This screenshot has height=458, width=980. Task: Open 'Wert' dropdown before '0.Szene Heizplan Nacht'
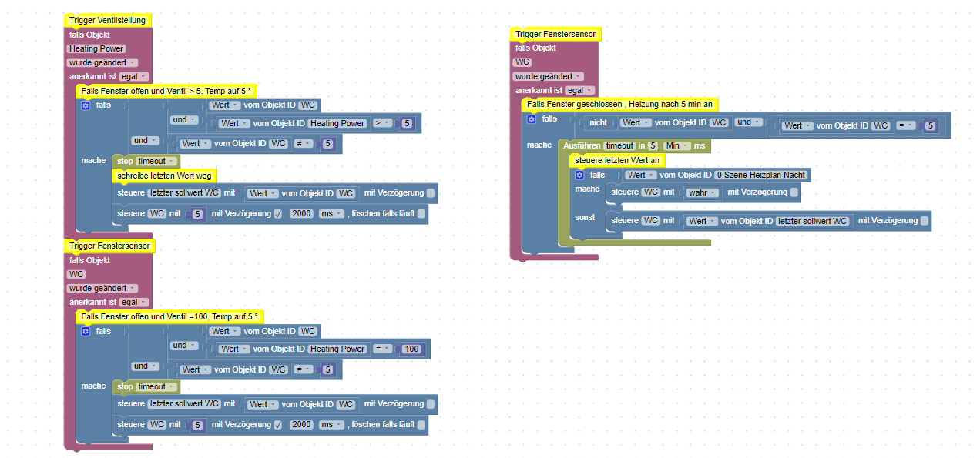641,175
